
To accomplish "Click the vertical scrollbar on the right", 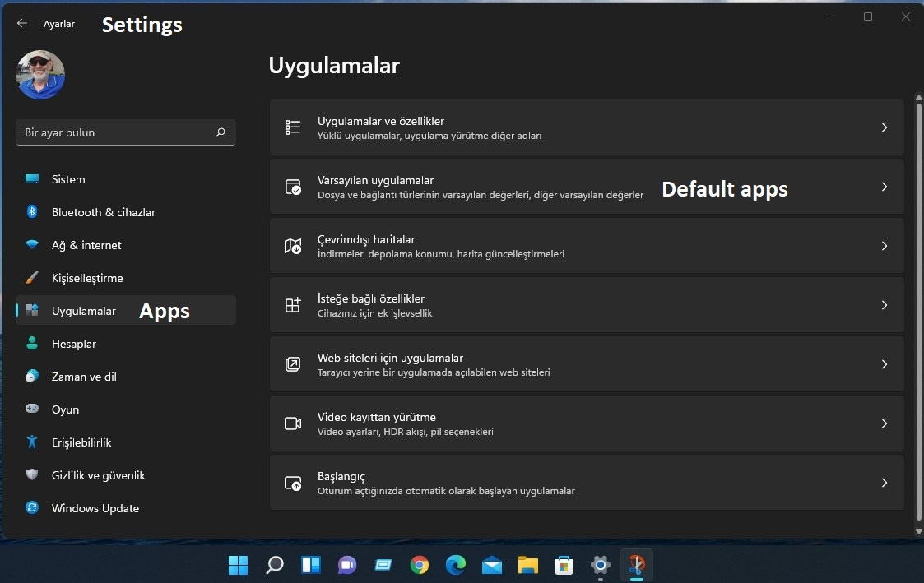I will (x=918, y=312).
